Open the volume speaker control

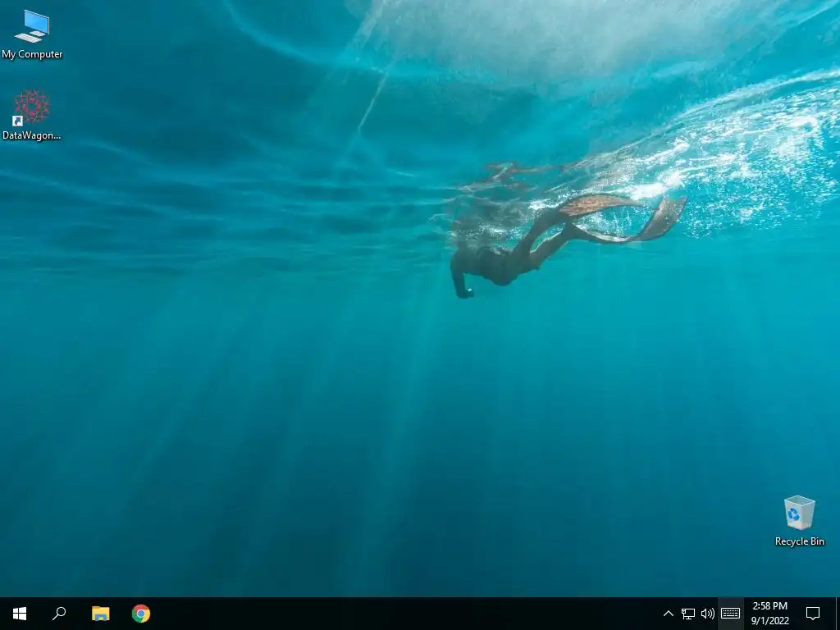(708, 614)
